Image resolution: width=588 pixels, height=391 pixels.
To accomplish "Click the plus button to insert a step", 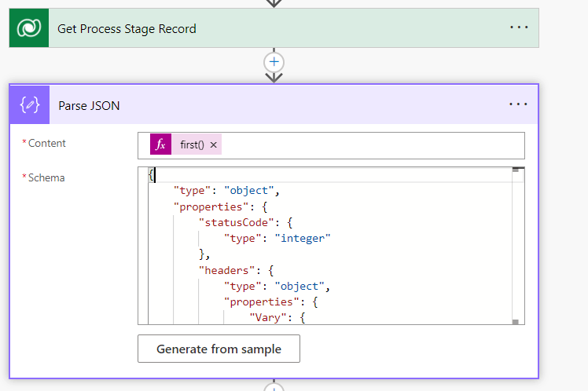I will point(274,61).
